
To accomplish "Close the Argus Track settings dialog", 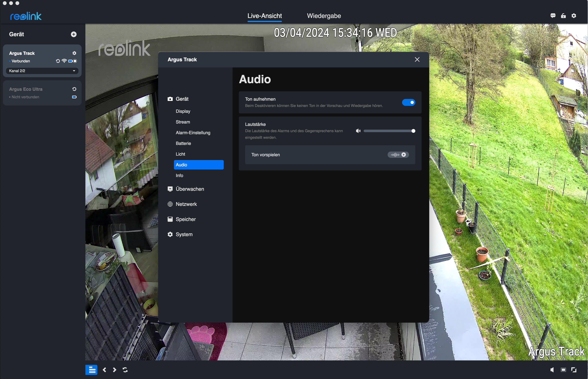I will tap(417, 60).
